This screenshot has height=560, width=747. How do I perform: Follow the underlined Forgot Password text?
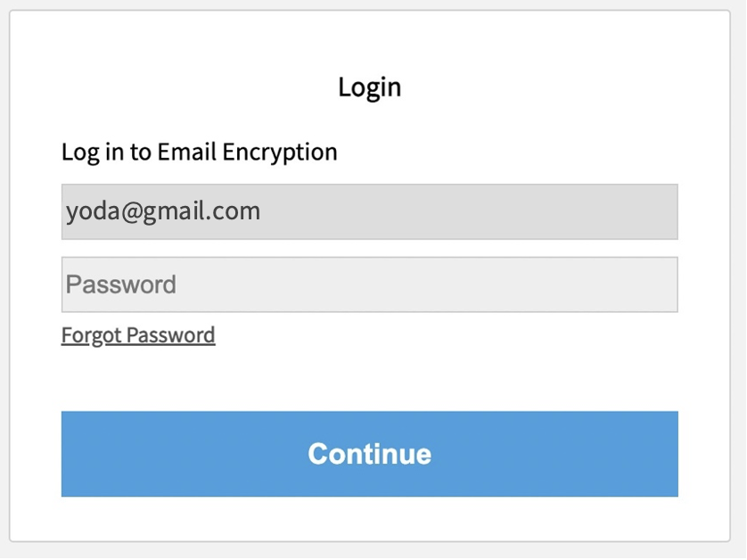pyautogui.click(x=138, y=335)
